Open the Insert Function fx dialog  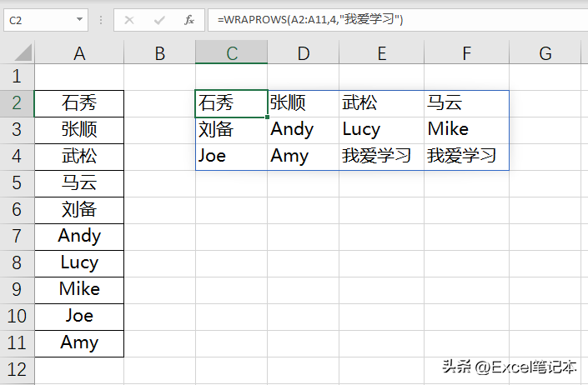pos(189,20)
